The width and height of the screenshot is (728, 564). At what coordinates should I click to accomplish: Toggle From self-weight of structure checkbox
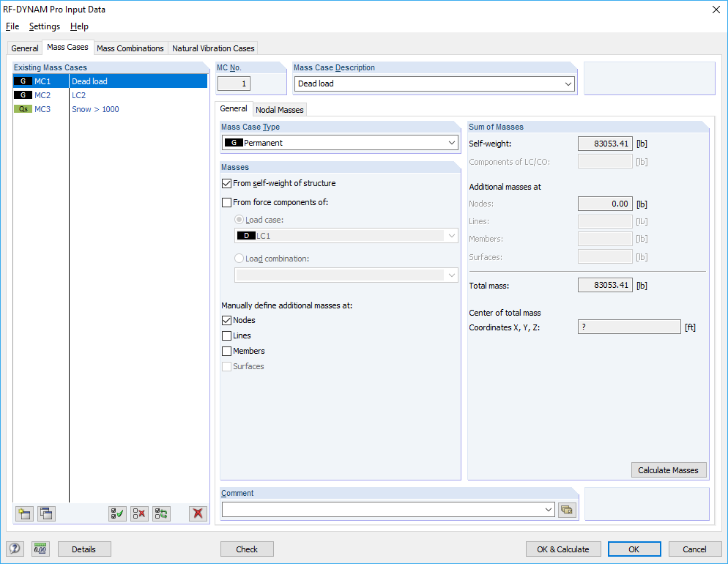coord(226,183)
